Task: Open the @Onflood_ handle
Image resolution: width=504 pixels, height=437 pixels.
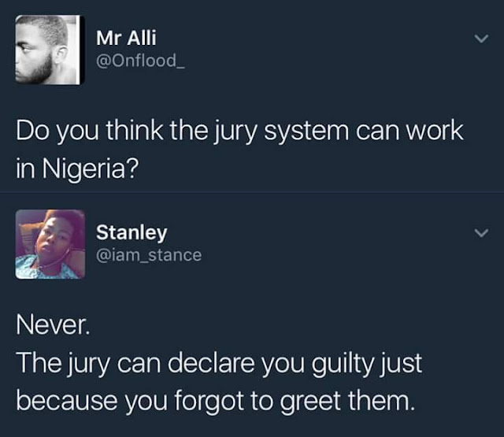Action: (140, 61)
